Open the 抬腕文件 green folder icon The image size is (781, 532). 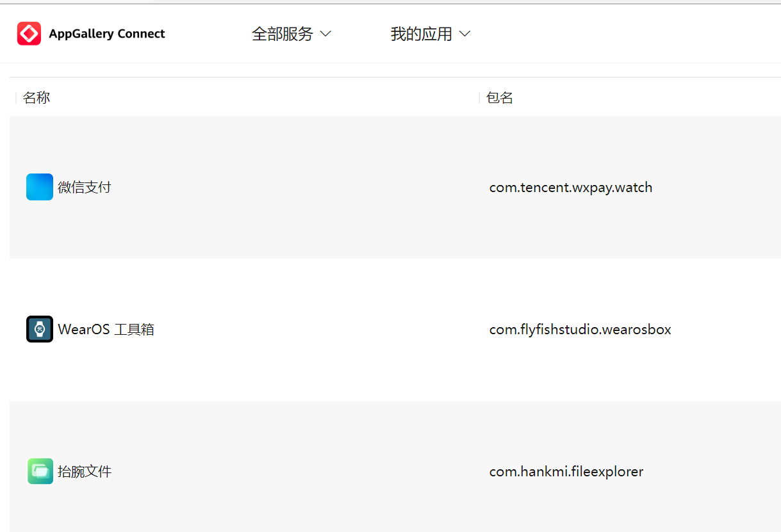(40, 471)
